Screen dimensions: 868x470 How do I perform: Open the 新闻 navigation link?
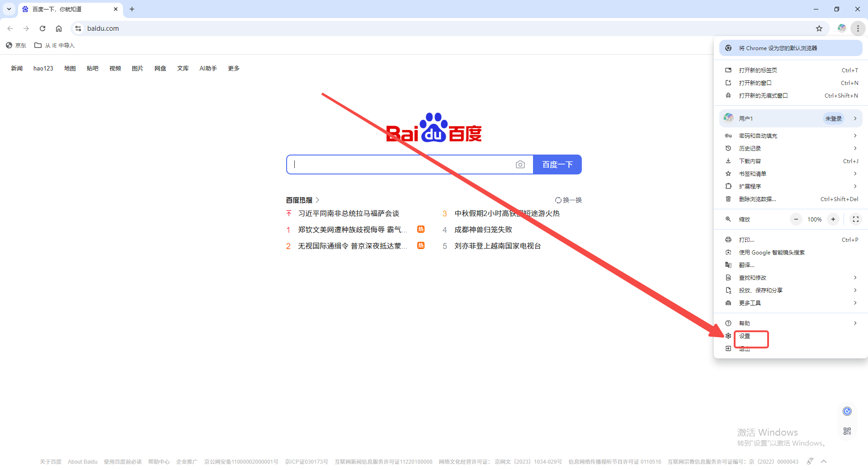point(17,68)
